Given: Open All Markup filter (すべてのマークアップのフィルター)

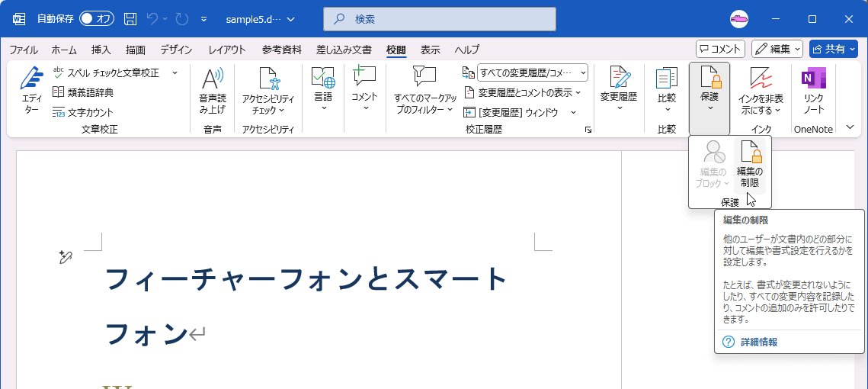Looking at the screenshot, I should pyautogui.click(x=424, y=90).
